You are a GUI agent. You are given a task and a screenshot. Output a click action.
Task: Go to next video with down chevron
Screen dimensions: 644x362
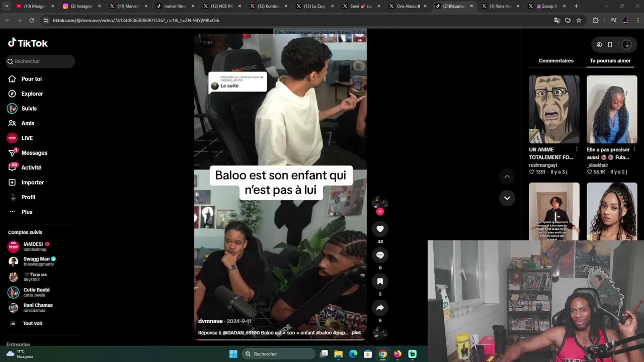[507, 198]
